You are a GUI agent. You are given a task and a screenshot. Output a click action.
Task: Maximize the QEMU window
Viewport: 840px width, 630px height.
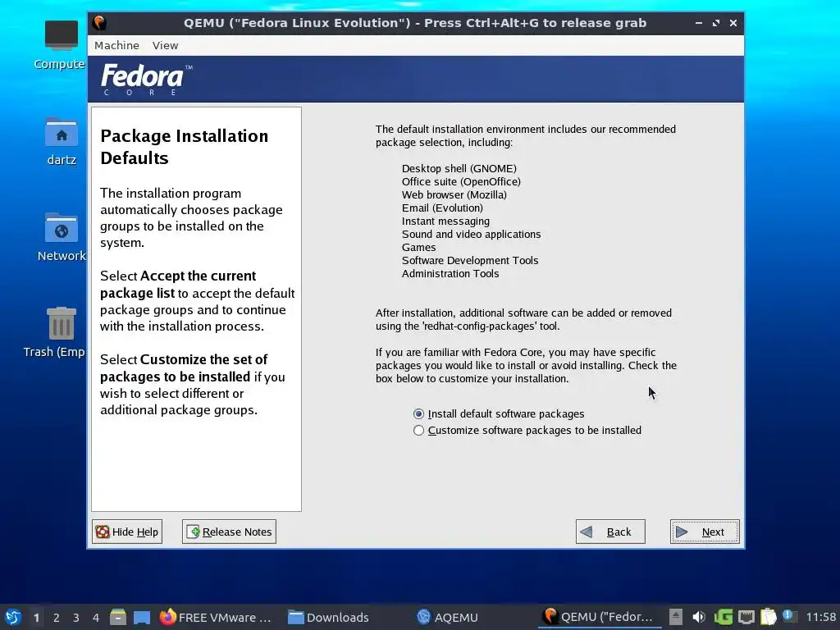pos(716,23)
